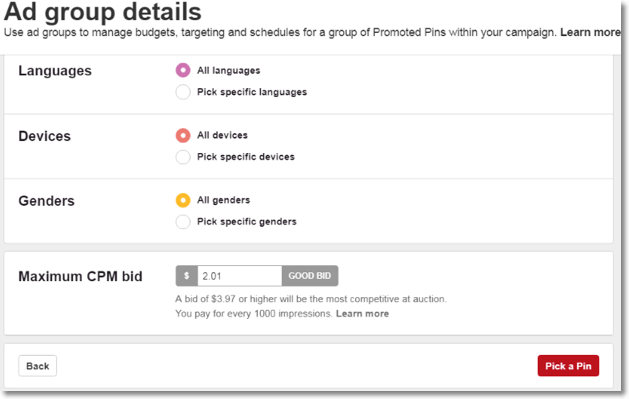Click the dollar sign currency prefix

pyautogui.click(x=187, y=276)
